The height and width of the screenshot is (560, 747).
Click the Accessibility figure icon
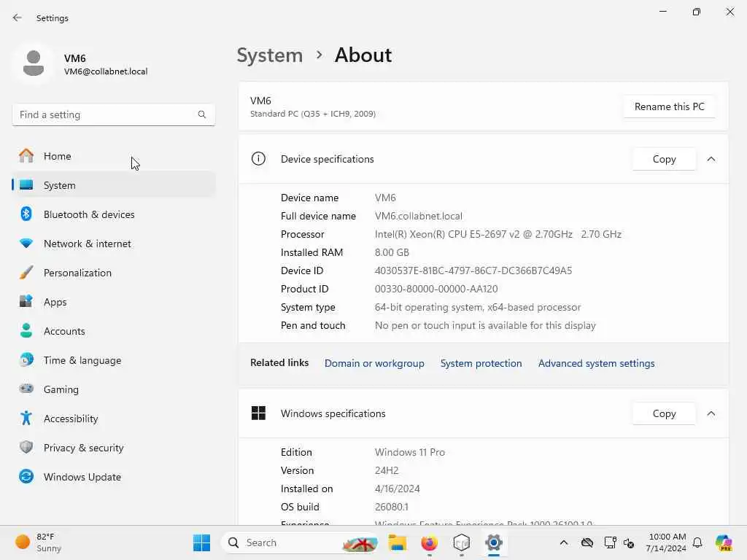click(26, 418)
